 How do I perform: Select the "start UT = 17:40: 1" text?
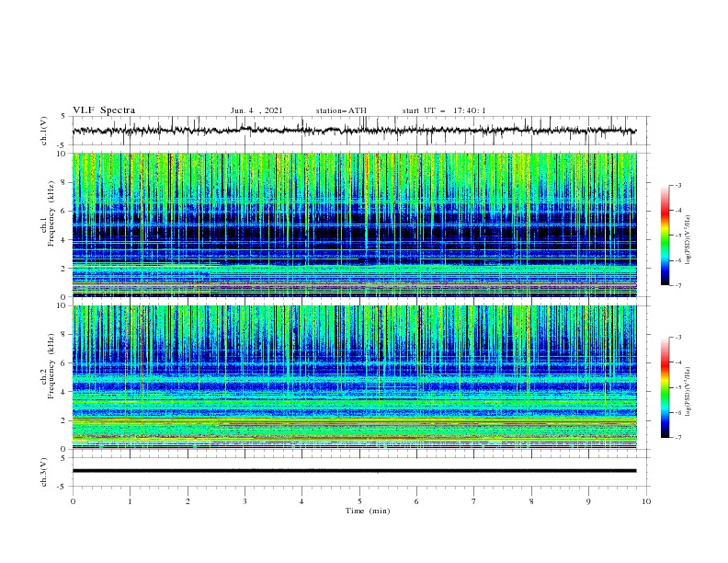pos(444,110)
